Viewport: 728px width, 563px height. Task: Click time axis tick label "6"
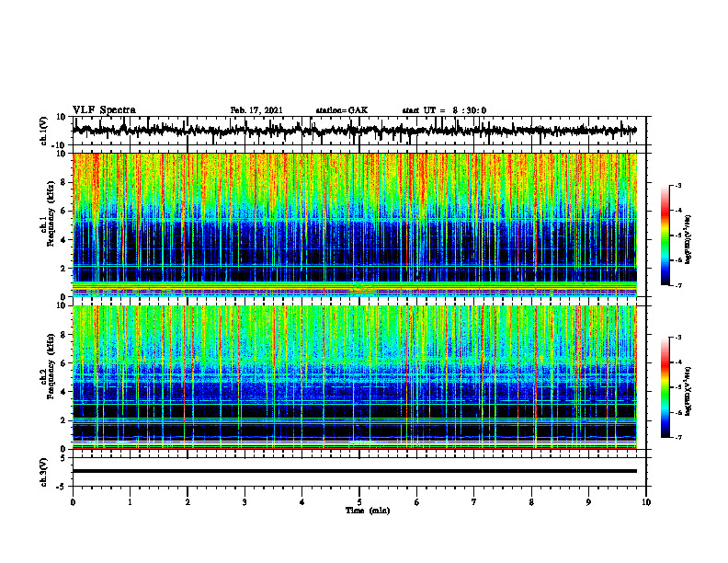point(417,502)
